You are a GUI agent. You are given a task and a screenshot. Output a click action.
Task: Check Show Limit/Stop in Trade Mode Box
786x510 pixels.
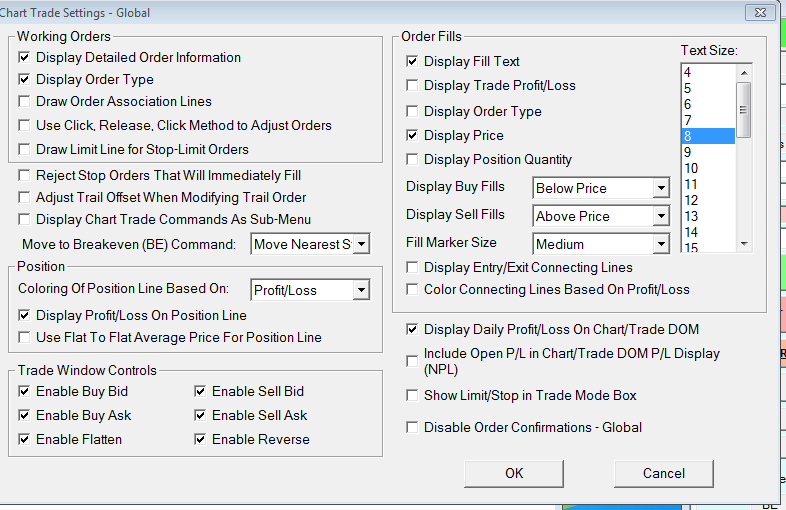[x=412, y=396]
